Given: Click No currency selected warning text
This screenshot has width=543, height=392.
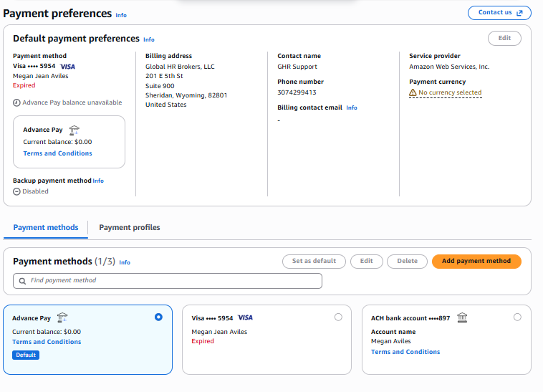Looking at the screenshot, I should point(450,93).
